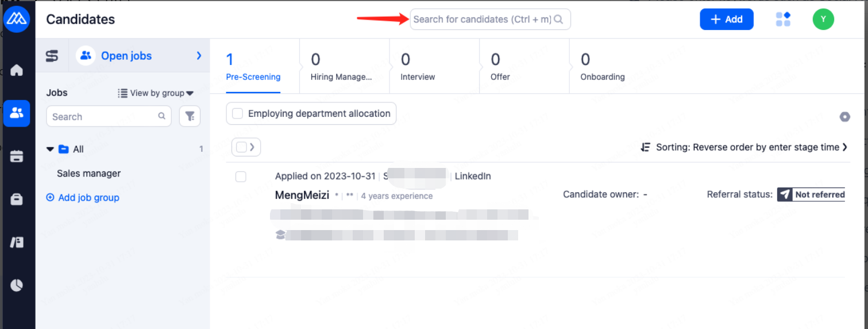Switch to the Interview stage tab
The height and width of the screenshot is (329, 868).
[x=418, y=67]
